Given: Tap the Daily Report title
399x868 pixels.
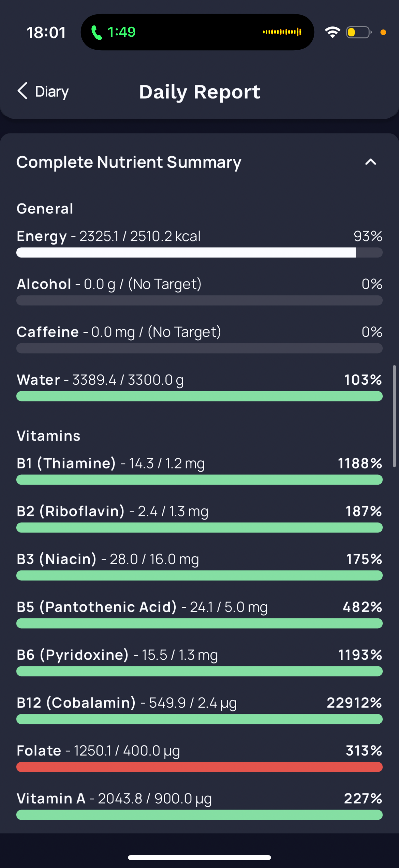Looking at the screenshot, I should [x=200, y=92].
